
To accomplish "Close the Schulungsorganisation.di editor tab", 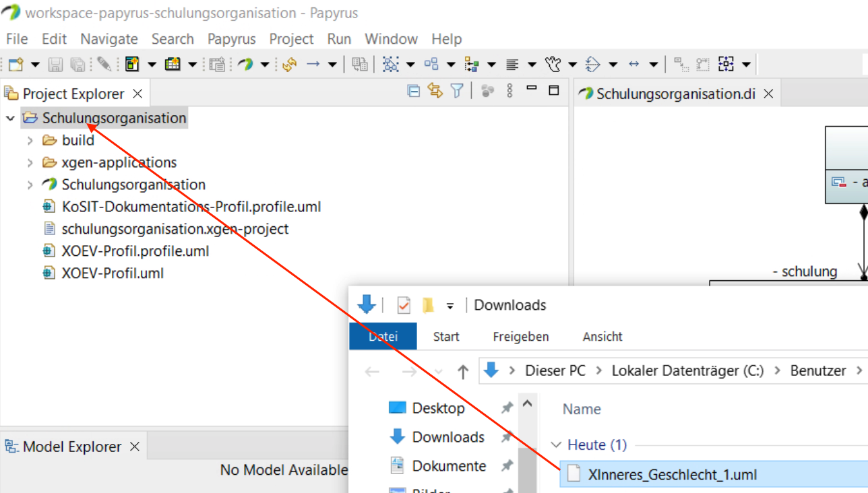I will pyautogui.click(x=768, y=94).
